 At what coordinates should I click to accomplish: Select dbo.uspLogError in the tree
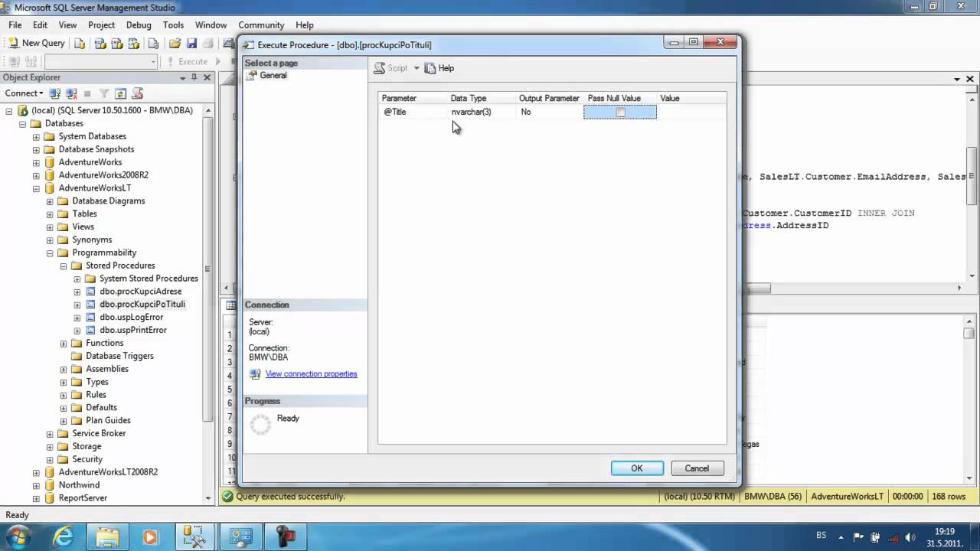(132, 318)
